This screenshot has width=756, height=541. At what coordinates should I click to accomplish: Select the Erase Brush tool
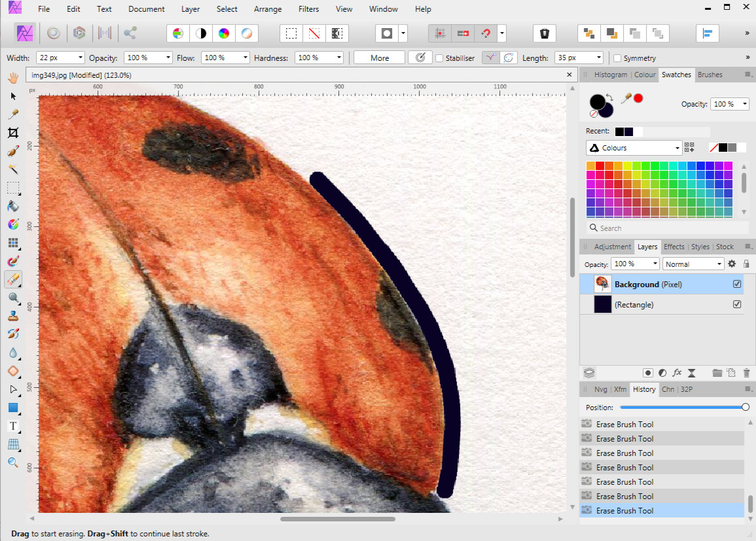(13, 279)
